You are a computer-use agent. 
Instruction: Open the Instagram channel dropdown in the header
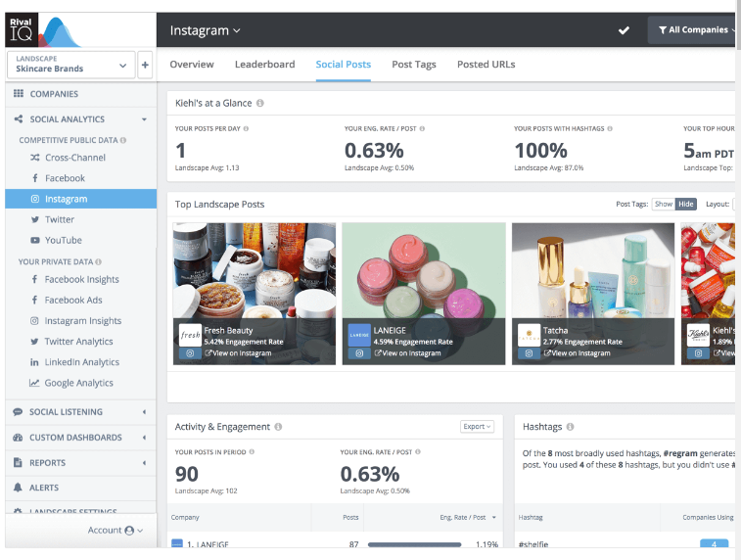tap(206, 30)
